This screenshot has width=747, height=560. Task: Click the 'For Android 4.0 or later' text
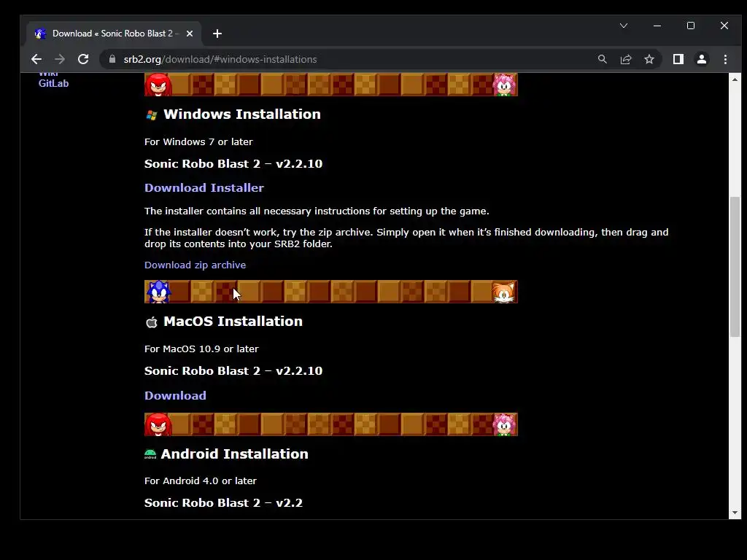click(x=201, y=481)
